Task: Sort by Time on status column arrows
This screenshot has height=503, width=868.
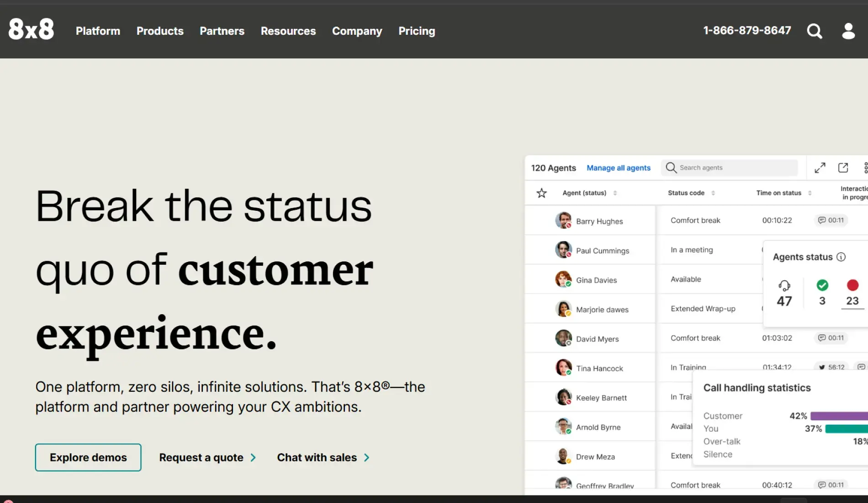Action: coord(810,193)
